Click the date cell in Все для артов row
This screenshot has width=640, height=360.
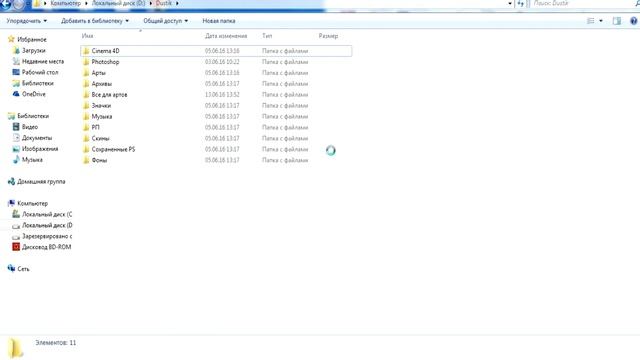coord(222,95)
